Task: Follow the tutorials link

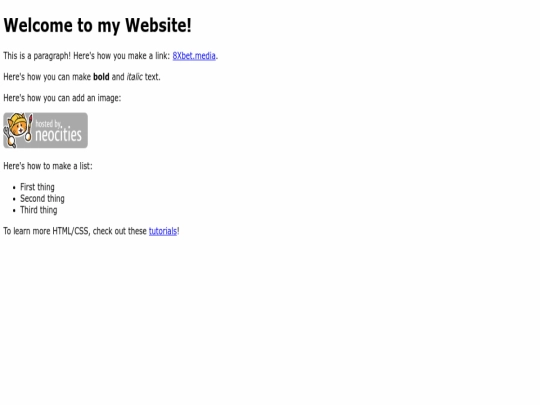Action: click(163, 231)
